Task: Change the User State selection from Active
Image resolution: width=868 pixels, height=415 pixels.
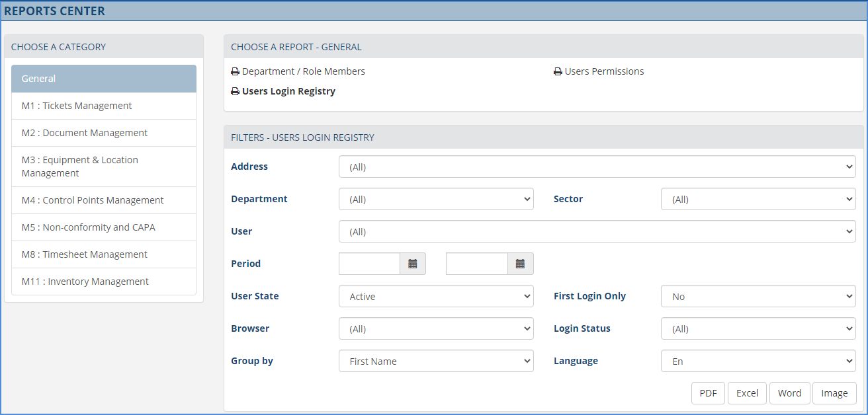Action: click(436, 296)
